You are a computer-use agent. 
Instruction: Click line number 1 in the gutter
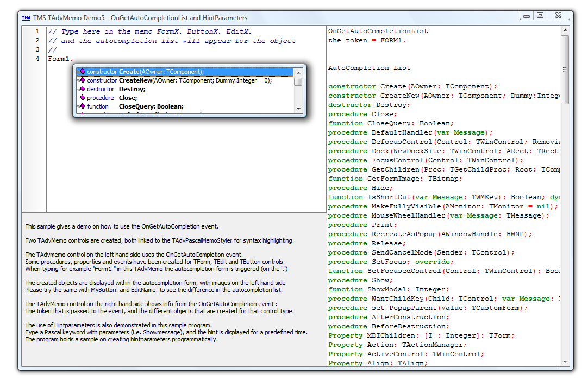point(37,31)
